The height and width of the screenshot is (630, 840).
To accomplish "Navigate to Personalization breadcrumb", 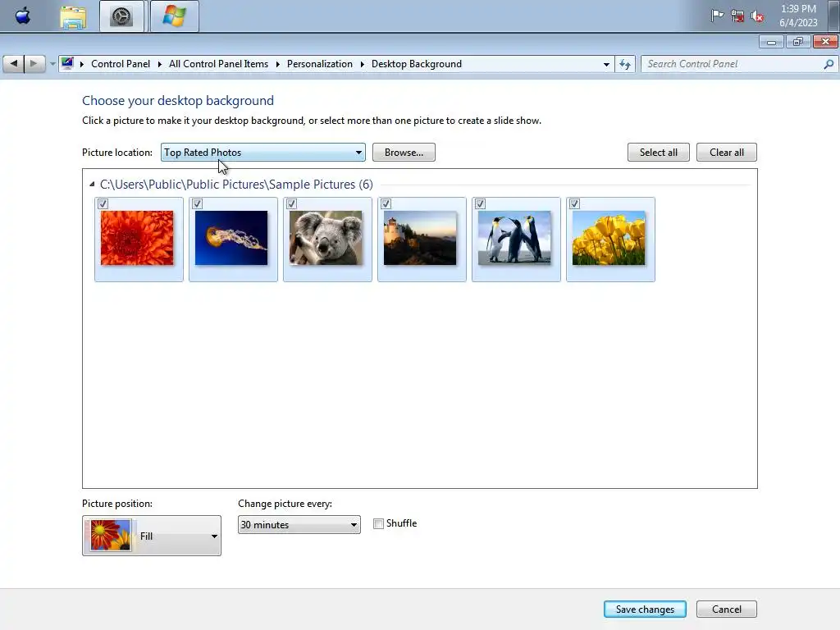I will pyautogui.click(x=320, y=64).
